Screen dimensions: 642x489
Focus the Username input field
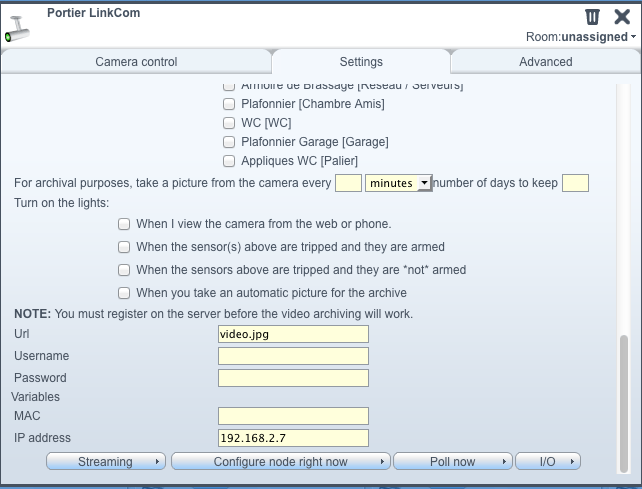coord(293,356)
